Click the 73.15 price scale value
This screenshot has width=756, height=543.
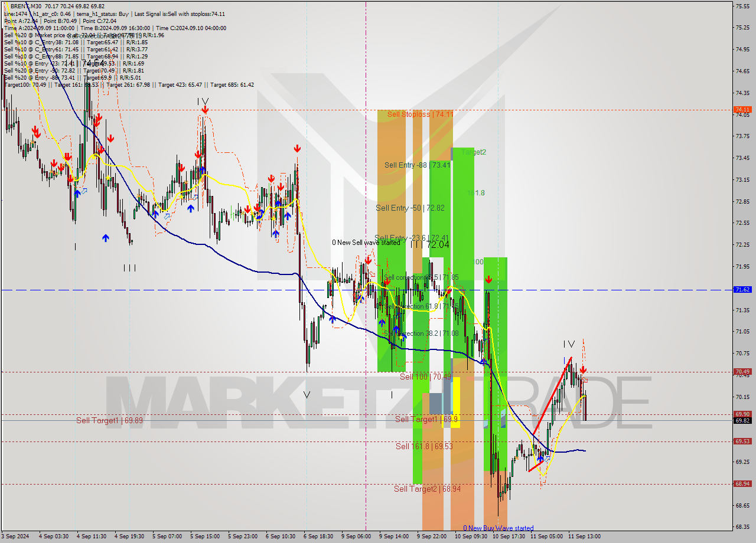[742, 179]
